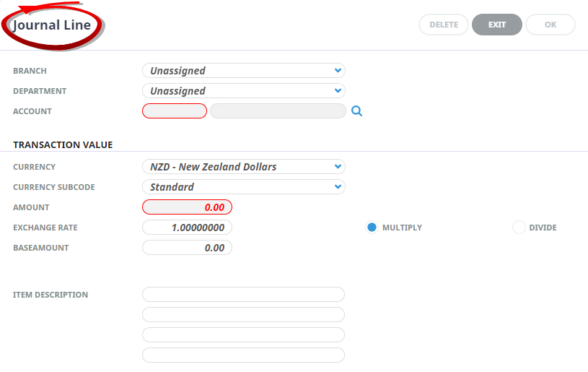The width and height of the screenshot is (588, 372).
Task: Open the Branch dropdown
Action: pyautogui.click(x=243, y=71)
